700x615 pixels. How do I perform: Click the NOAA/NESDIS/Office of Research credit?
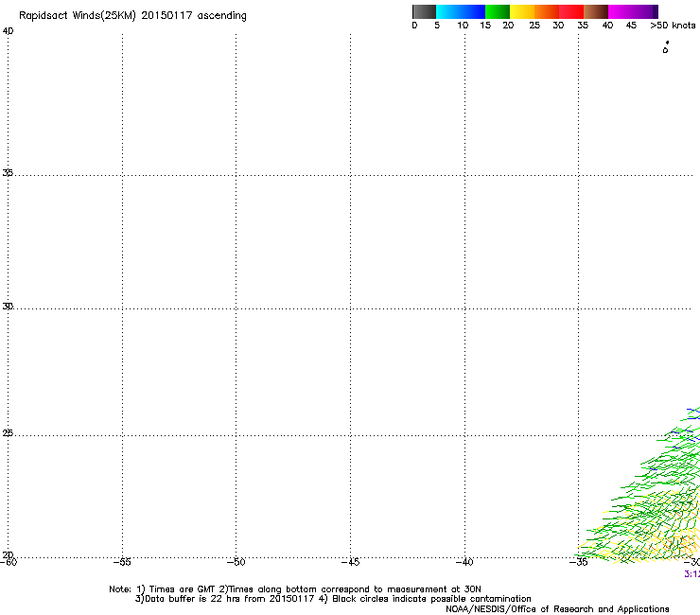coord(557,609)
